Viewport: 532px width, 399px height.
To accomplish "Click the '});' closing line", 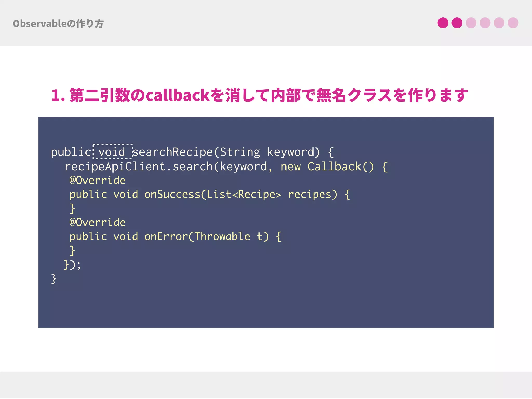I will click(x=72, y=265).
